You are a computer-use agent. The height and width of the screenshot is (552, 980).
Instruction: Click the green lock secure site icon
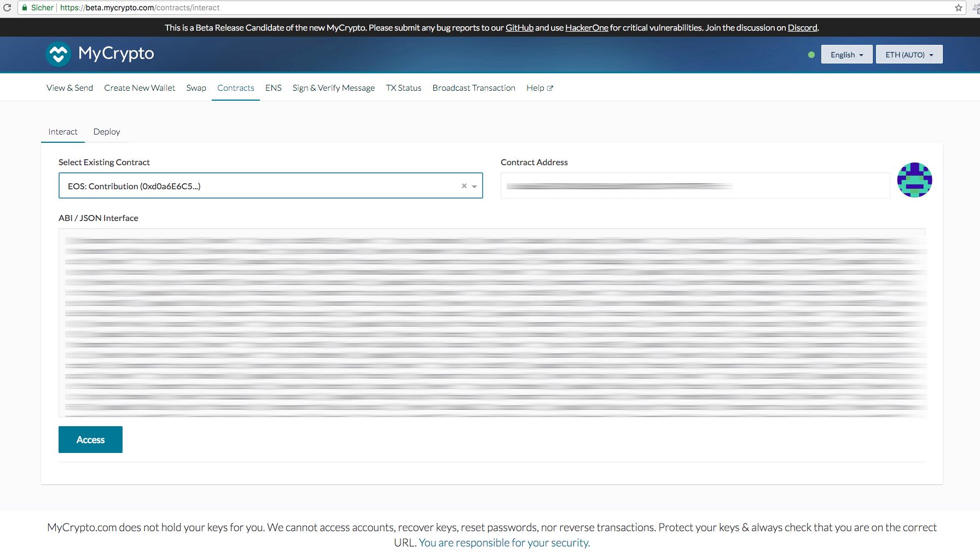pyautogui.click(x=25, y=8)
